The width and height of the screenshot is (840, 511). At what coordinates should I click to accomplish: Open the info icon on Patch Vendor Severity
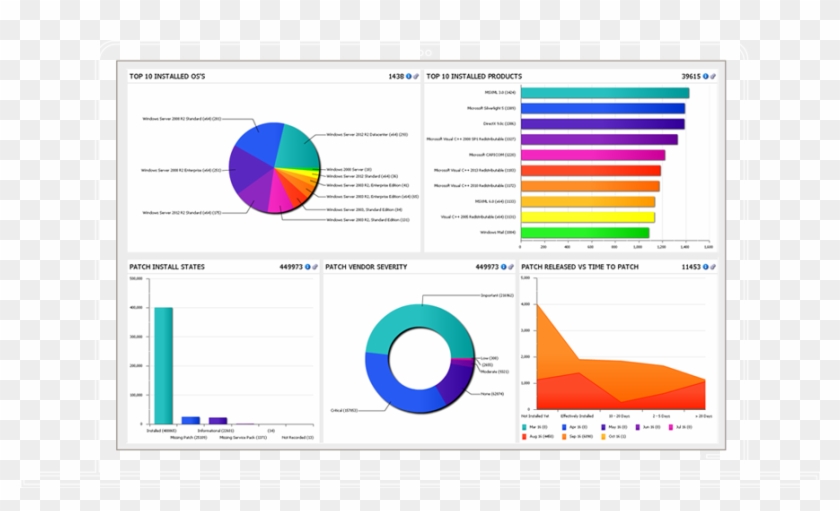503,267
